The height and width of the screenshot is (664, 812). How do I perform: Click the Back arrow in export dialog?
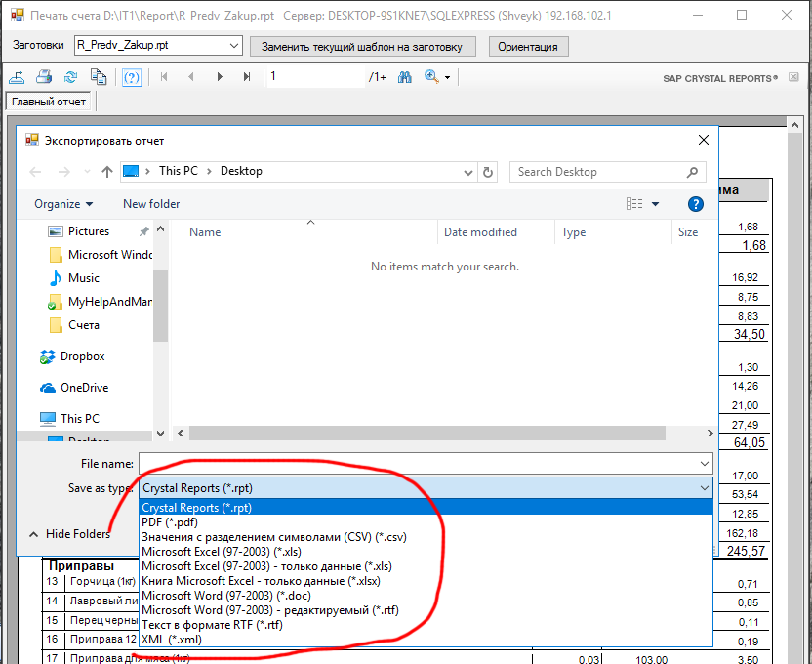tap(35, 172)
